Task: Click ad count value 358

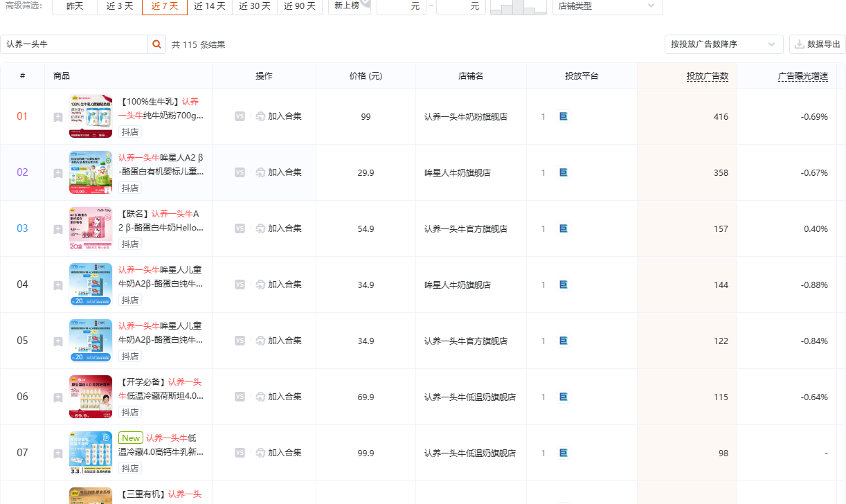Action: point(721,173)
